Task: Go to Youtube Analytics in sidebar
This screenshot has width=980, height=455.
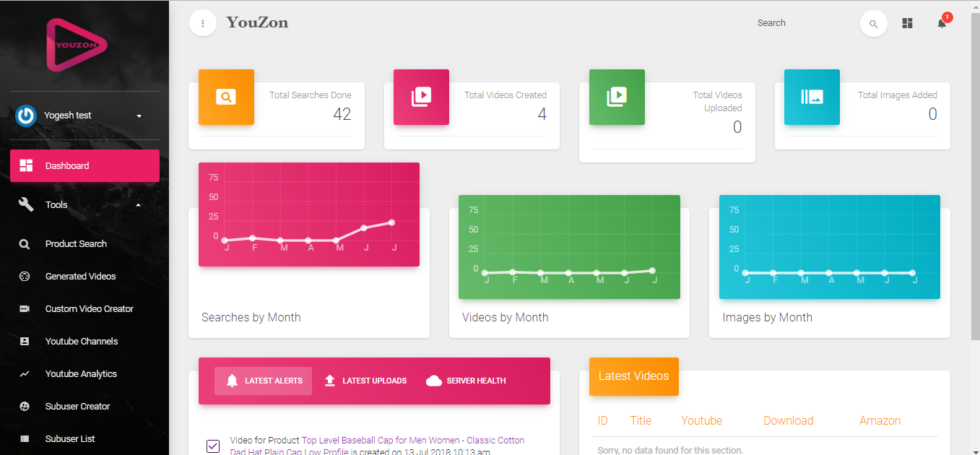Action: tap(81, 374)
